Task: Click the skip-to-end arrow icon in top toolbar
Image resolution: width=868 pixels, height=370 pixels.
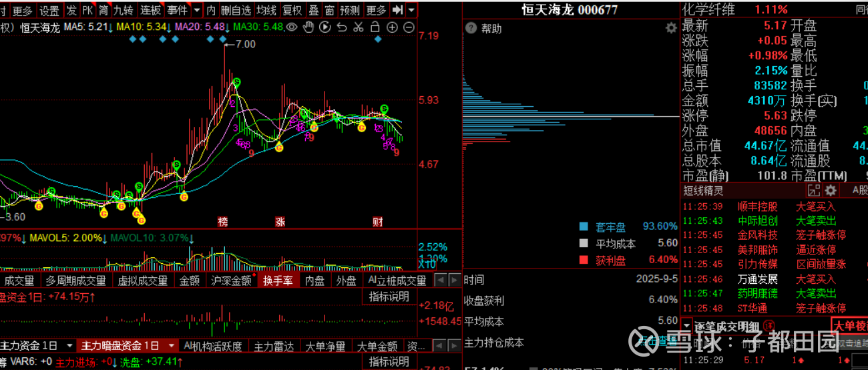Action: click(397, 10)
